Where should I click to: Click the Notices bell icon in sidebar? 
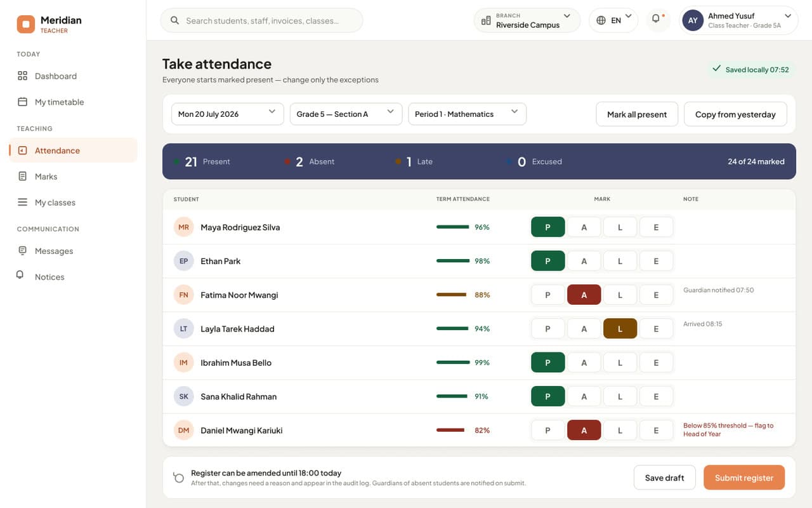coord(20,275)
